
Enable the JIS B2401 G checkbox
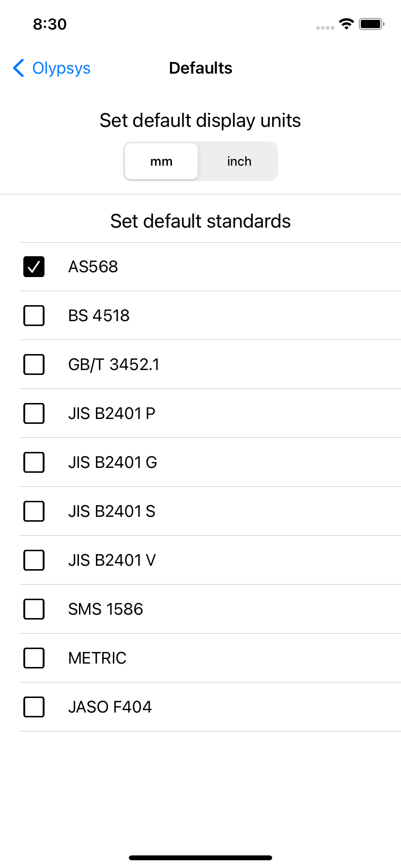[x=33, y=462]
